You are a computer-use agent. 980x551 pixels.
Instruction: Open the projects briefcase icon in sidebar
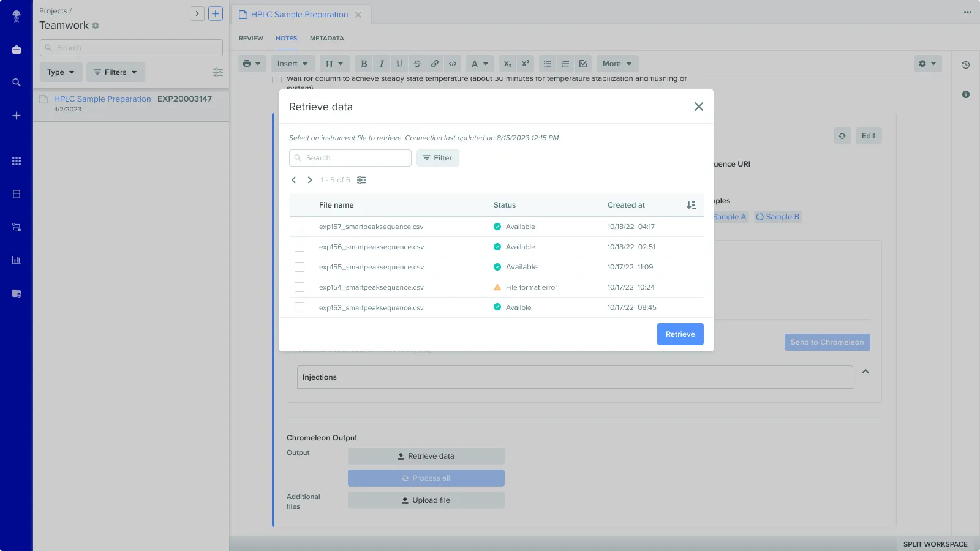pyautogui.click(x=17, y=50)
